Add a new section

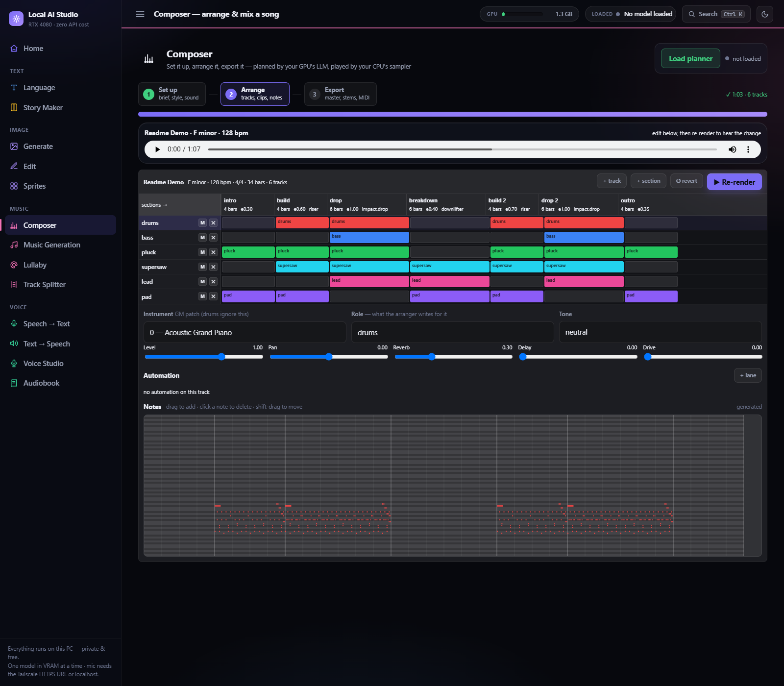(x=648, y=181)
